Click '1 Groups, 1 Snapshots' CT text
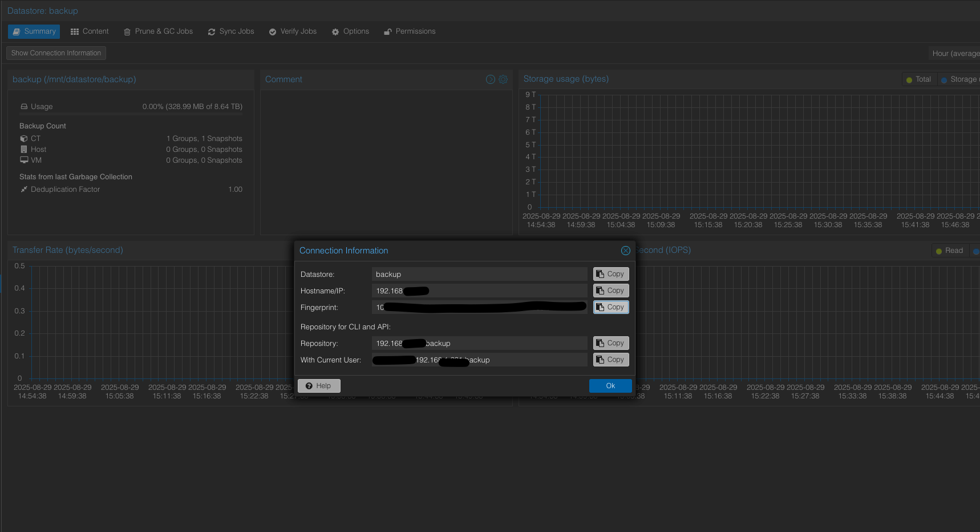Screen dimensions: 980x532 pyautogui.click(x=204, y=139)
